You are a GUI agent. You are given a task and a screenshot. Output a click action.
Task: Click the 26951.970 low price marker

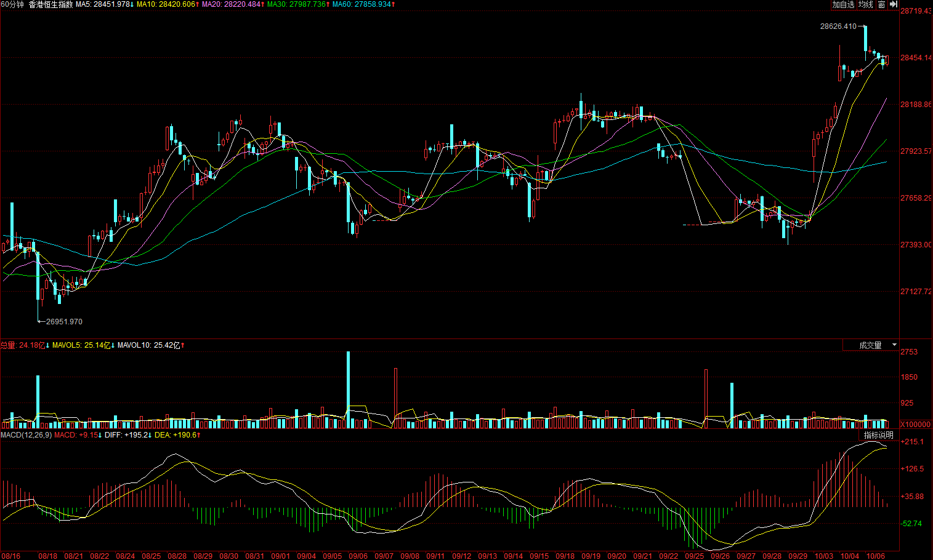coord(64,322)
